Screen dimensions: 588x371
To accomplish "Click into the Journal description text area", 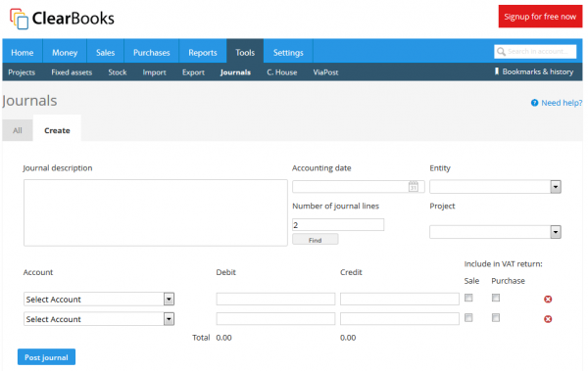I will (156, 212).
